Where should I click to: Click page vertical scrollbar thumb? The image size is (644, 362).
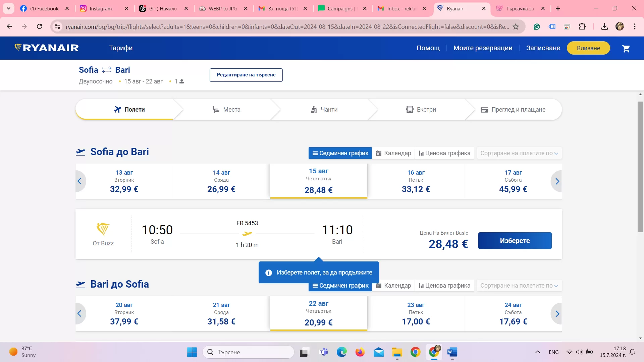(x=640, y=167)
